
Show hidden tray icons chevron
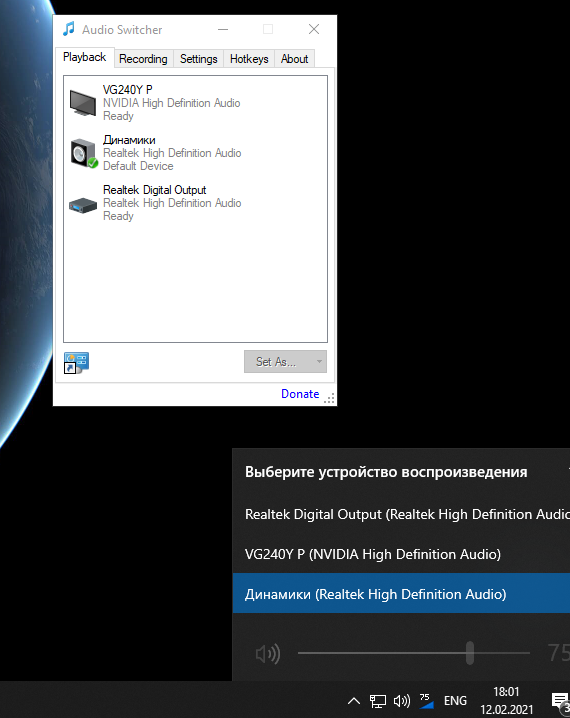point(353,701)
